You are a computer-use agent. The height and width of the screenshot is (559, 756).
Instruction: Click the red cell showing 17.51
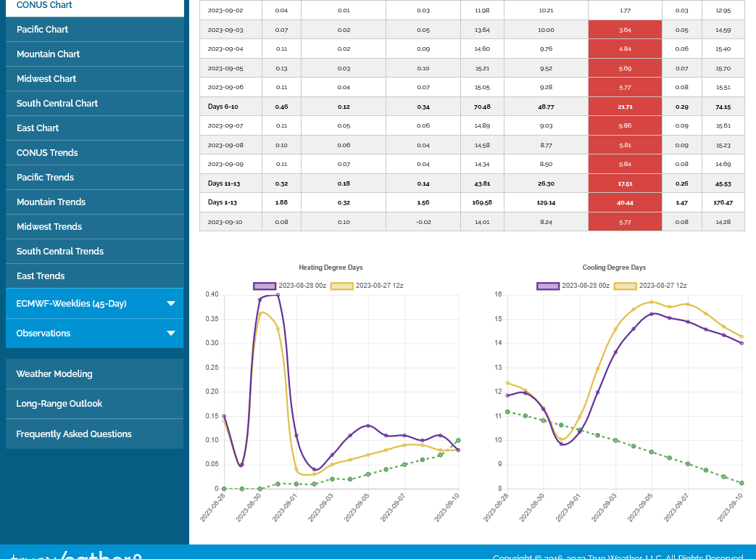[x=625, y=183]
